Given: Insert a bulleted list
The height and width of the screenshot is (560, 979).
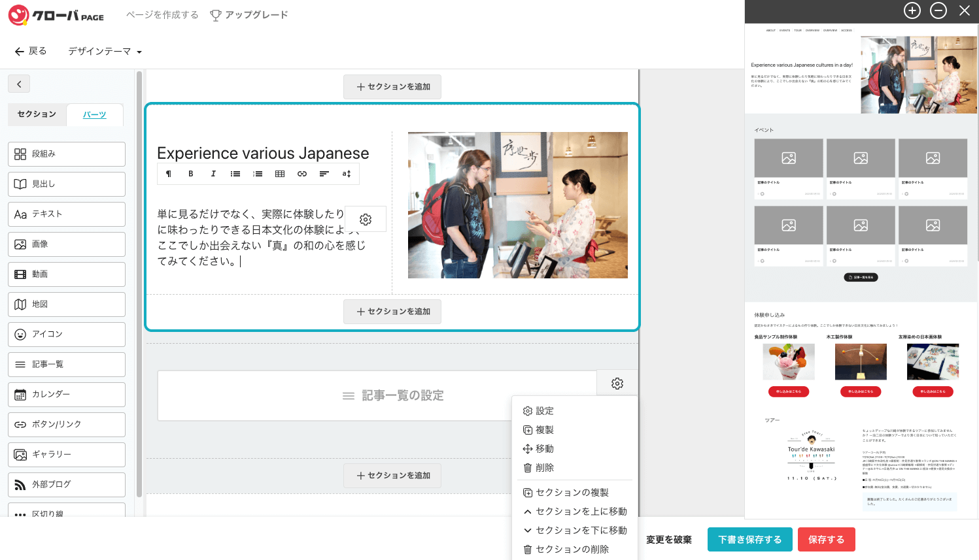Looking at the screenshot, I should pyautogui.click(x=235, y=174).
